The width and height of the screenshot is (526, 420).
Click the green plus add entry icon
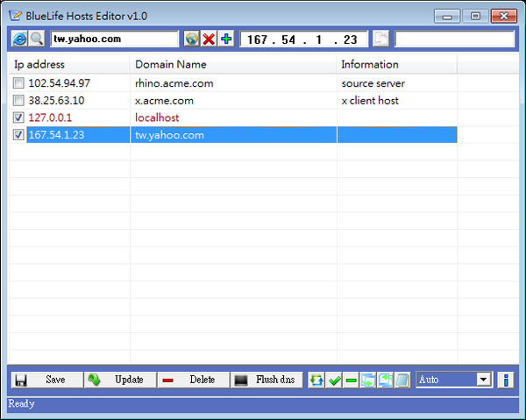tap(226, 39)
